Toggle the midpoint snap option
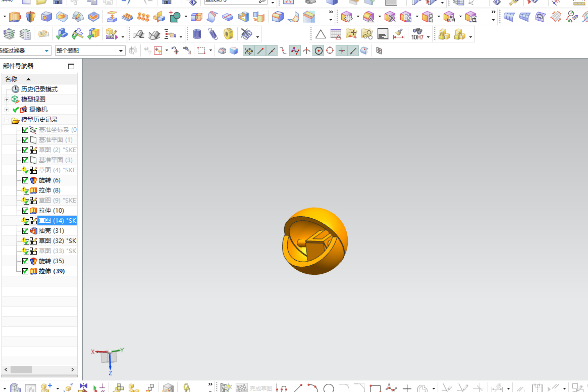The width and height of the screenshot is (588, 392). (x=272, y=51)
